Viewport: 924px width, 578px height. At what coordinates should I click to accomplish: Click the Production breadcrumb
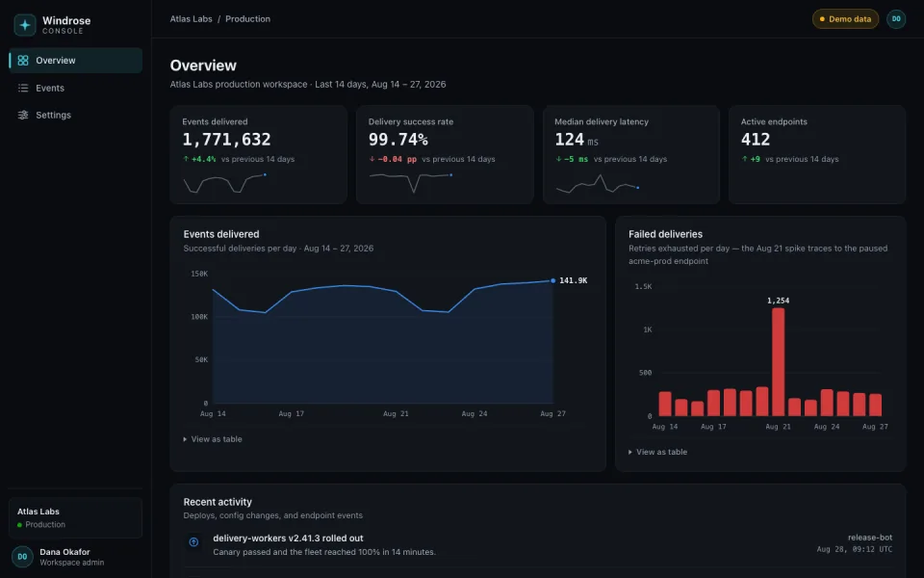[x=247, y=19]
